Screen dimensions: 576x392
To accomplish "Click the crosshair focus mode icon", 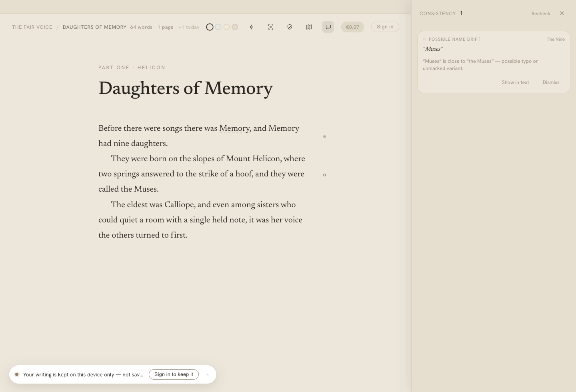I will [x=251, y=27].
